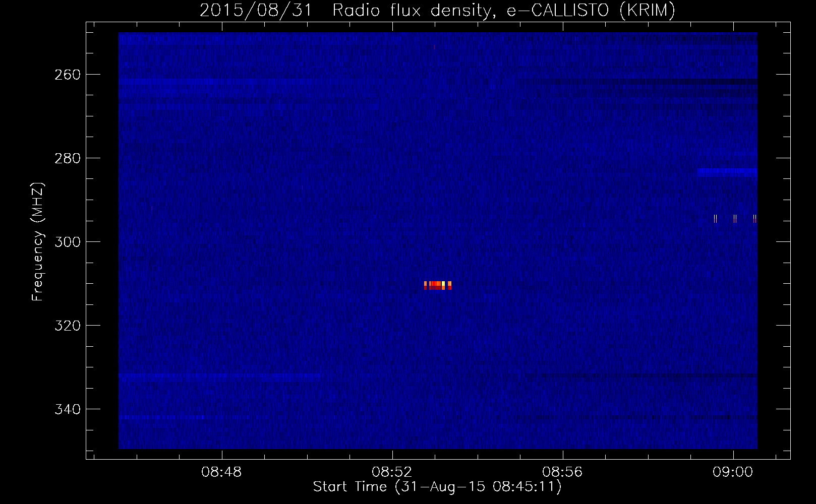Click the 09:00 time tick label
Screen dimensions: 816x504
pyautogui.click(x=733, y=472)
